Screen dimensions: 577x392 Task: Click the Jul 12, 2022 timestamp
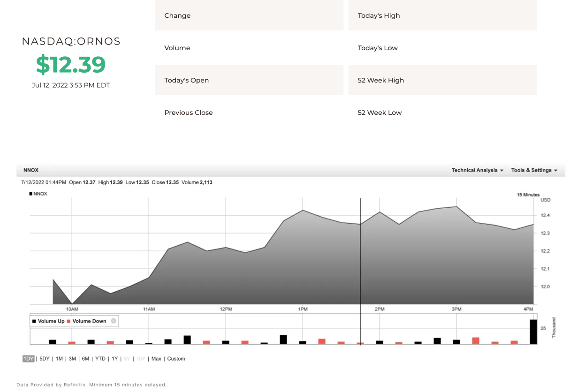pyautogui.click(x=71, y=85)
